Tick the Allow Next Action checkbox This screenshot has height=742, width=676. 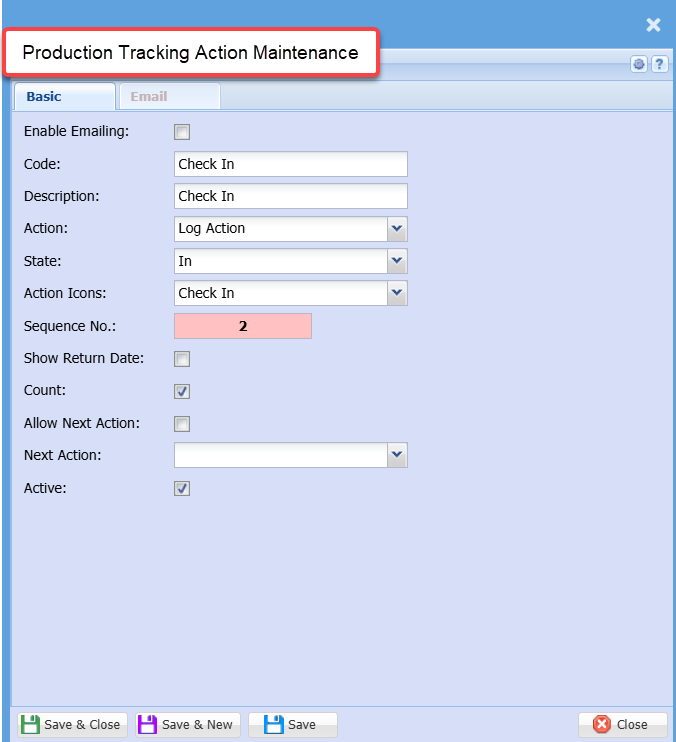pos(182,424)
